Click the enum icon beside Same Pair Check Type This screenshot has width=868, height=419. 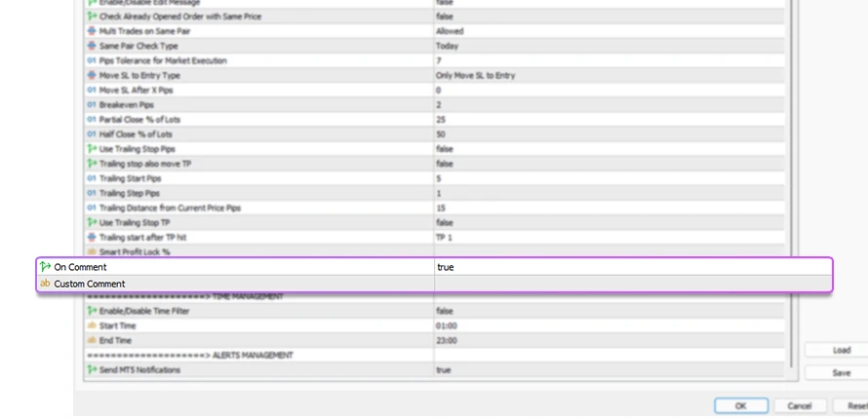92,46
